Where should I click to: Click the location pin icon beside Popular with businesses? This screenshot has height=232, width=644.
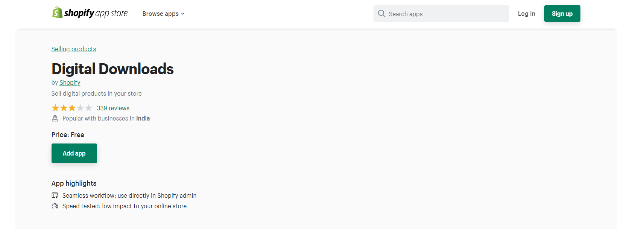click(x=55, y=118)
